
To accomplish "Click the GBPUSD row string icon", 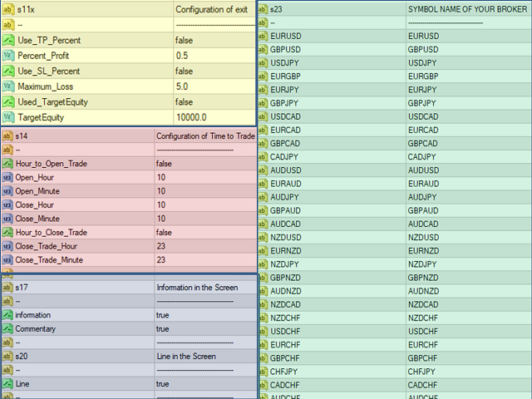I will point(263,50).
